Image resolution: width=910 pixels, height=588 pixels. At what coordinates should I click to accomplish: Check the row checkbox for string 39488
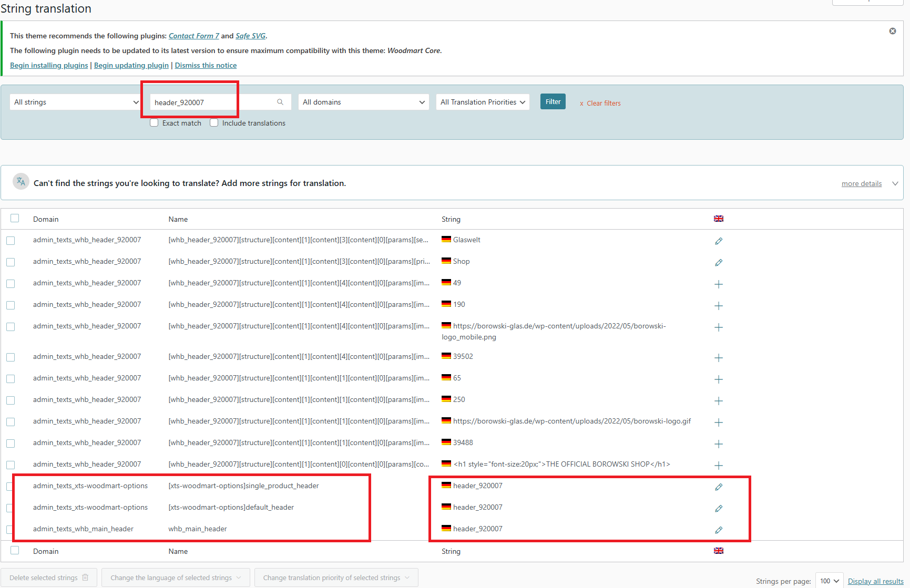[x=11, y=443]
